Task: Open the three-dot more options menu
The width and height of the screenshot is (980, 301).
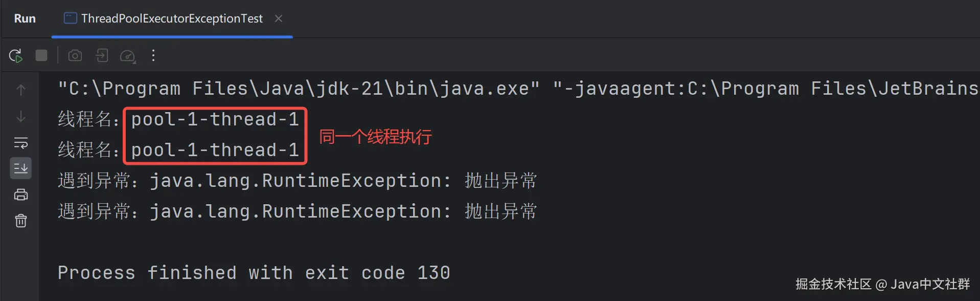Action: click(x=153, y=55)
